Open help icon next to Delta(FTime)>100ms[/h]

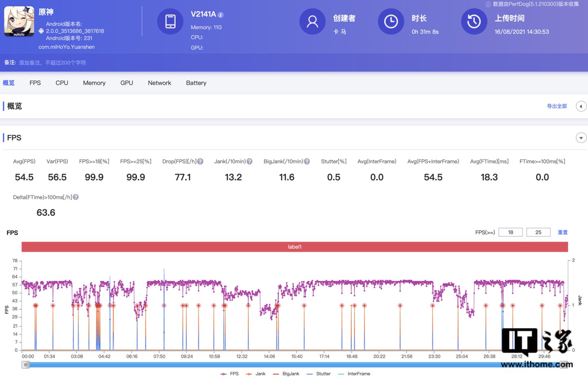76,197
